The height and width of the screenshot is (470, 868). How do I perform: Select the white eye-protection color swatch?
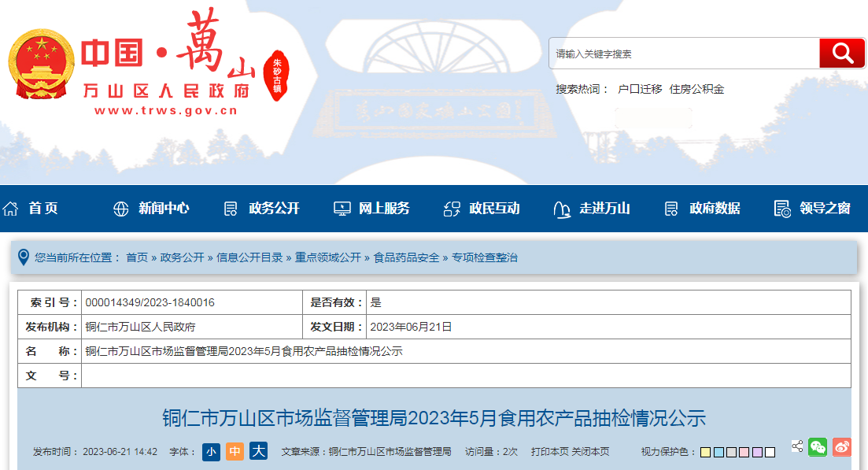(770, 453)
